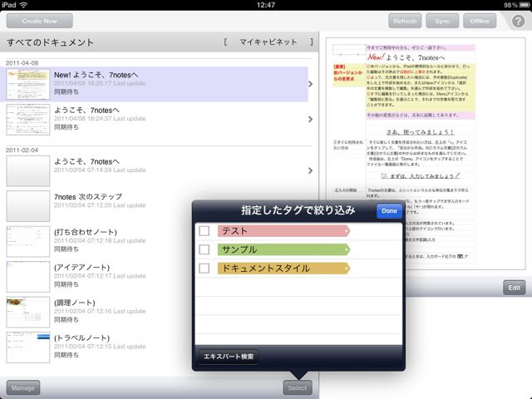Image resolution: width=532 pixels, height=399 pixels.
Task: Open the help question mark icon
Action: (518, 21)
